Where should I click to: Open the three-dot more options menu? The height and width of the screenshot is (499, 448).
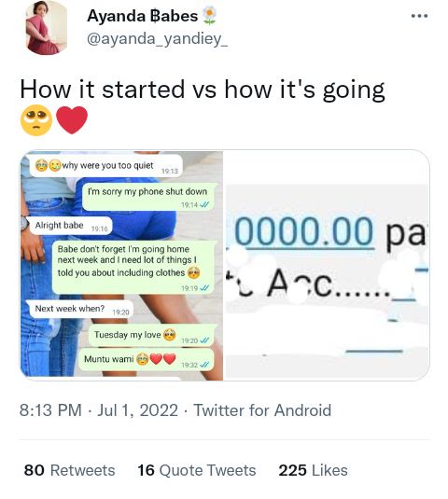click(419, 16)
